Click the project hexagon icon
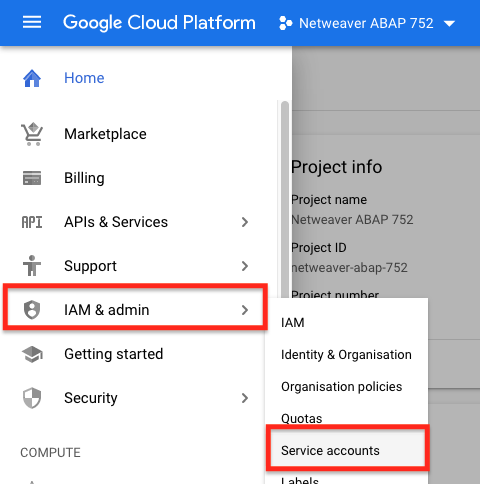Image resolution: width=480 pixels, height=484 pixels. point(285,23)
